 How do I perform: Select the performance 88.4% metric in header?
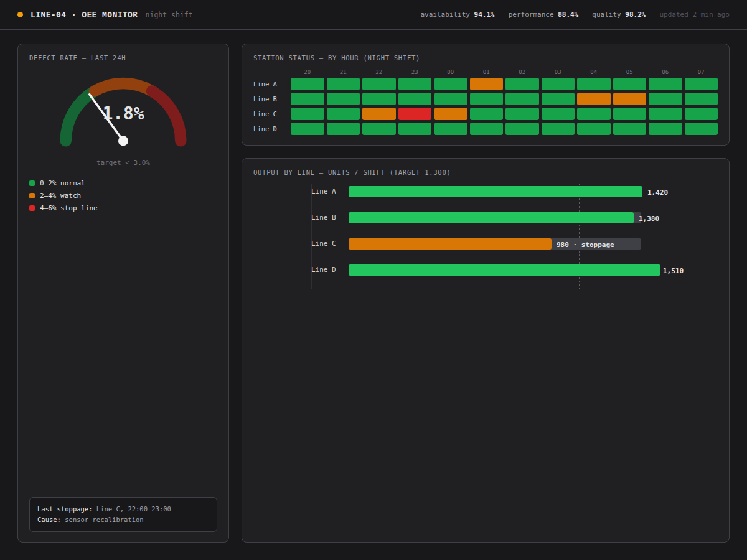(x=543, y=14)
